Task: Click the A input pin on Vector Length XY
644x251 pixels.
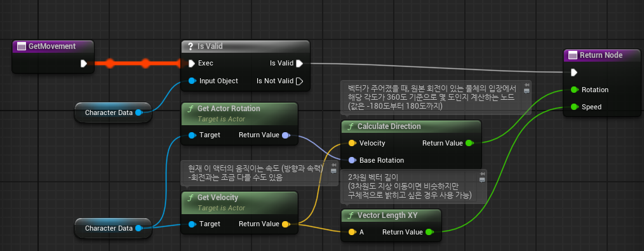Action: (352, 232)
